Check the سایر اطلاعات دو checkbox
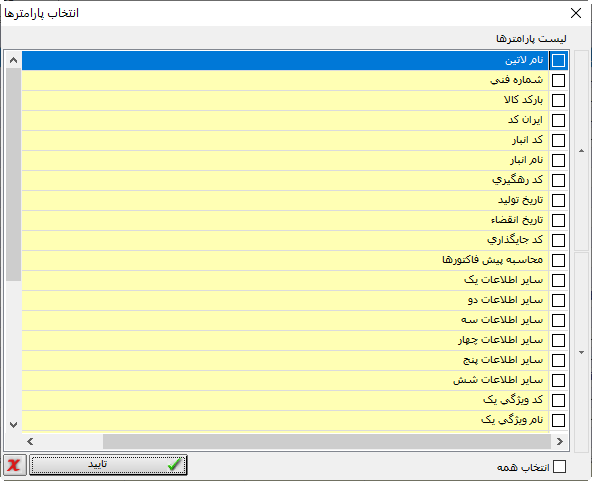The image size is (592, 481). tap(558, 301)
